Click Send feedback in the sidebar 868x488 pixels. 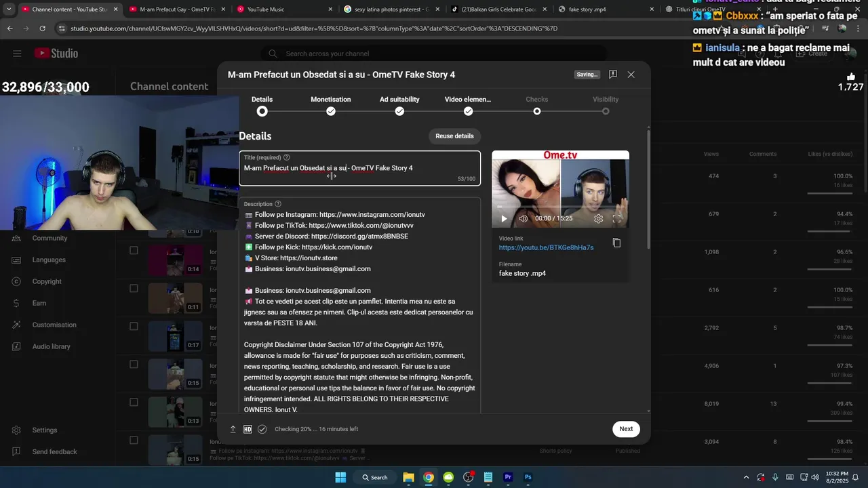pos(54,451)
